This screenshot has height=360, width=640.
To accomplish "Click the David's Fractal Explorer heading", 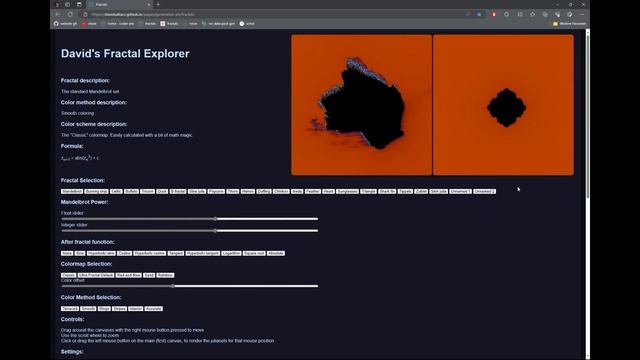I will click(x=125, y=53).
